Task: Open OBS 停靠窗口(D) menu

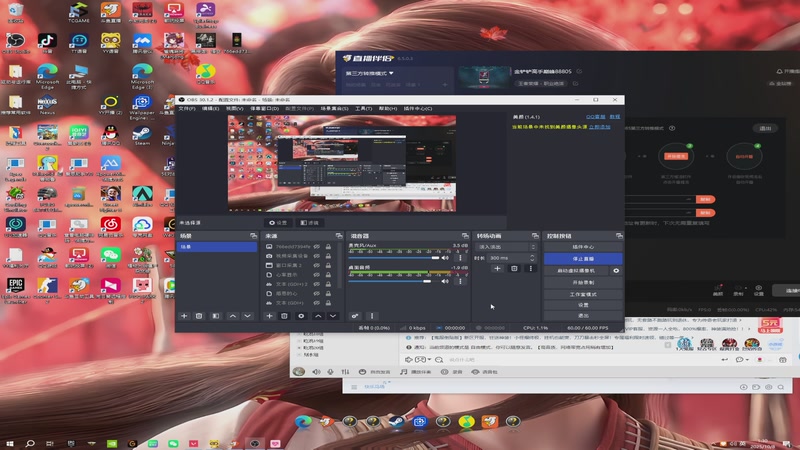Action: 265,109
